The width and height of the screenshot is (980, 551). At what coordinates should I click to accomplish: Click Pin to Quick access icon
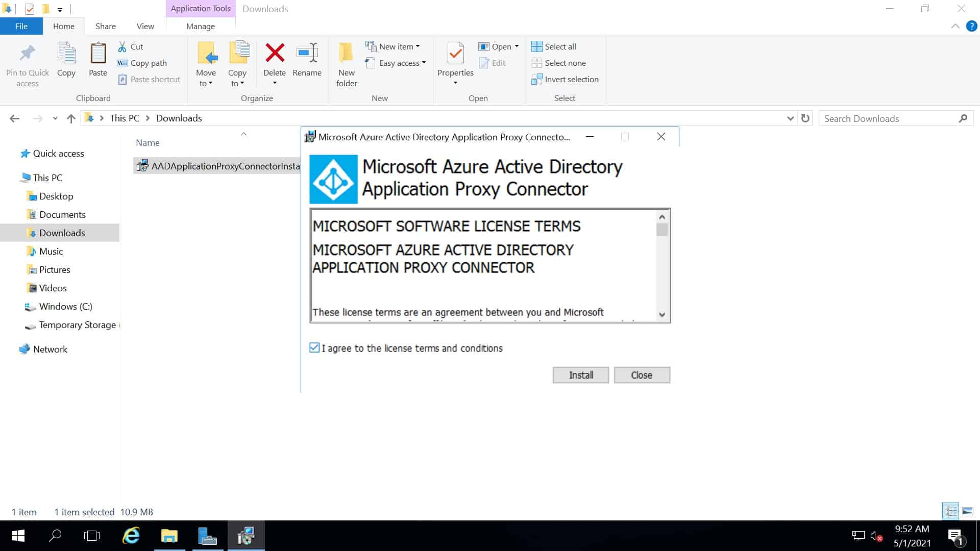pyautogui.click(x=28, y=54)
